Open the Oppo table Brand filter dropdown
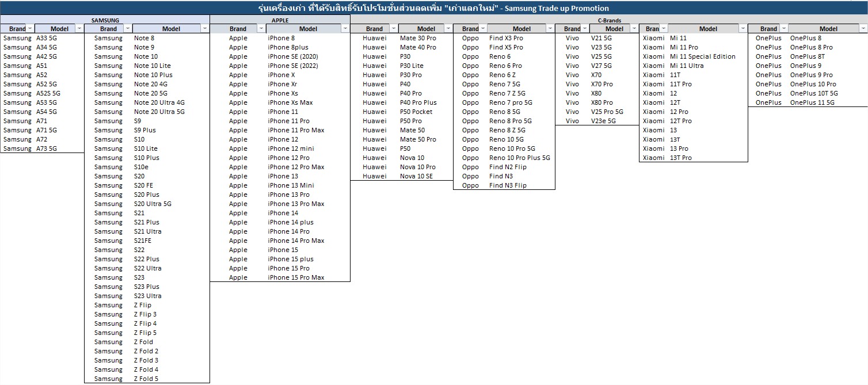Image resolution: width=868 pixels, height=385 pixels. (x=483, y=29)
